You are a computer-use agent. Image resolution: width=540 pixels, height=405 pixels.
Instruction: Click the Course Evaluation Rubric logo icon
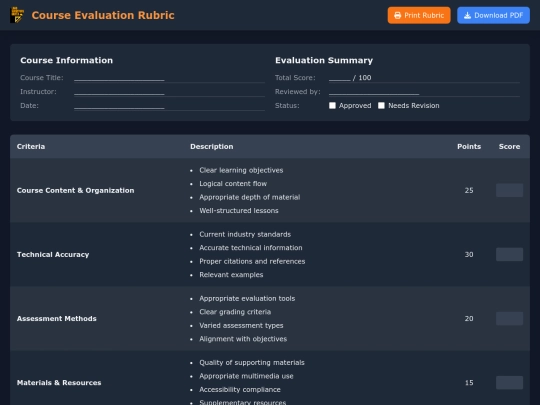(17, 15)
